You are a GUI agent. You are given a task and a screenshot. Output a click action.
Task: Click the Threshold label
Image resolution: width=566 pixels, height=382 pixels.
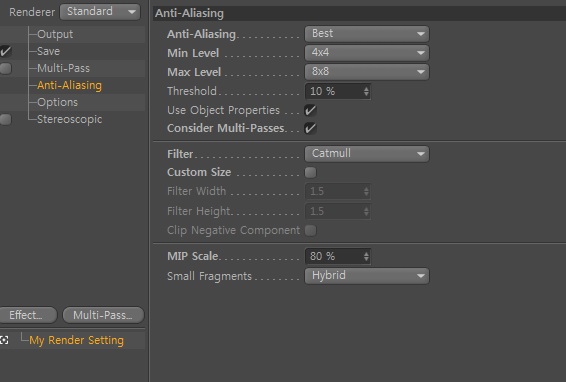192,91
